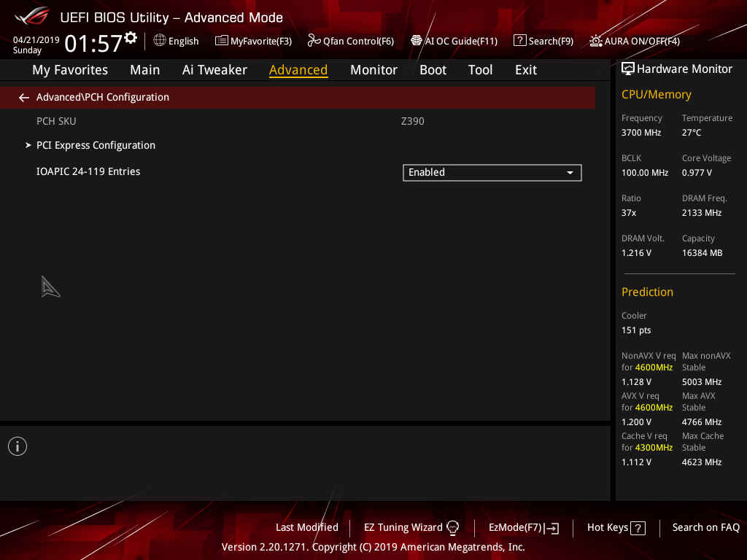The height and width of the screenshot is (560, 747).
Task: Open the Ai Tweaker tab
Action: click(x=214, y=70)
